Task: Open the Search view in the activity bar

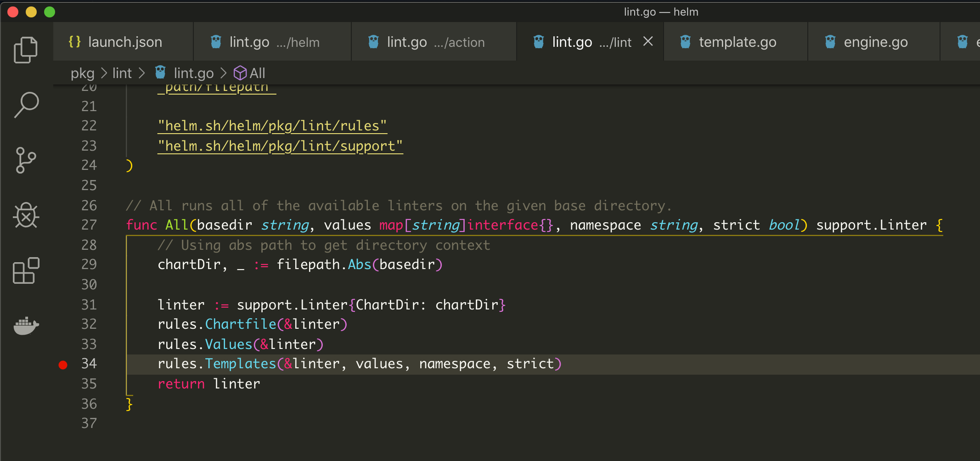Action: coord(26,105)
